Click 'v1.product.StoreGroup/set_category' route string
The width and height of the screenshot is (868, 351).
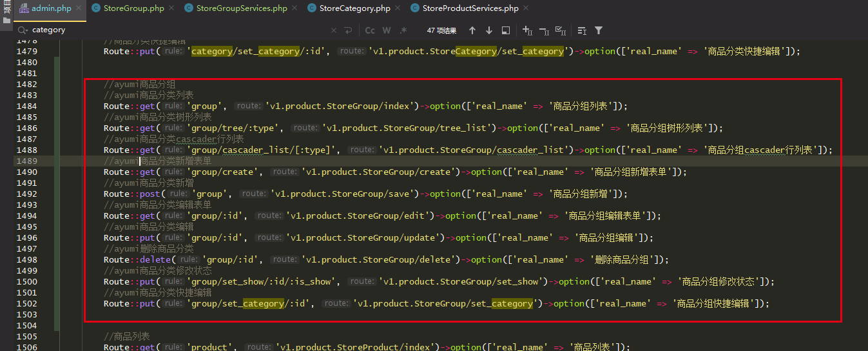(x=445, y=303)
